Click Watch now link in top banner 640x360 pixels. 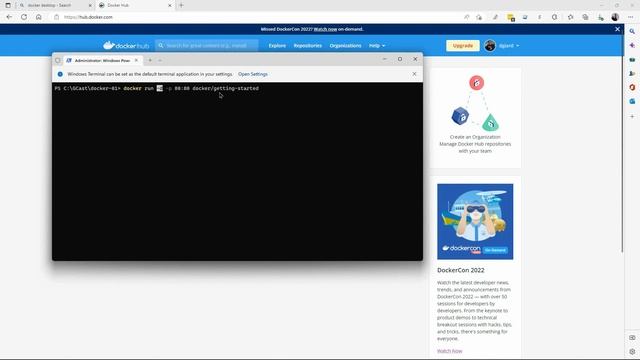point(325,29)
